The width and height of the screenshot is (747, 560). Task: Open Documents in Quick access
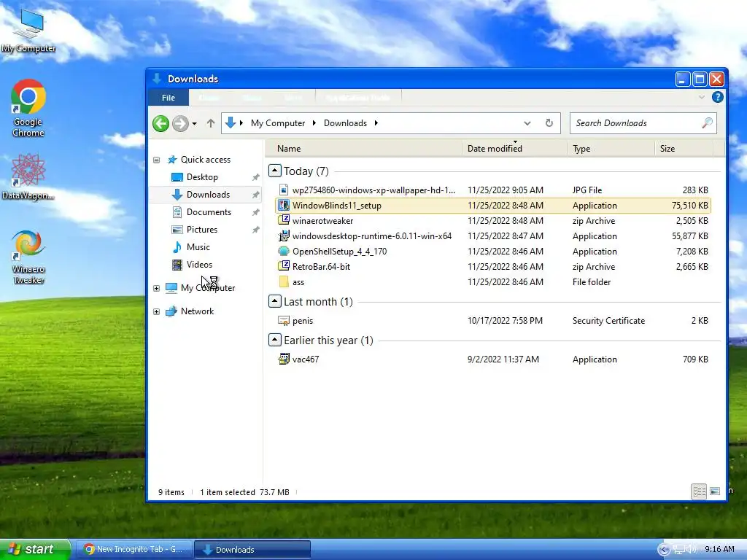pyautogui.click(x=209, y=212)
